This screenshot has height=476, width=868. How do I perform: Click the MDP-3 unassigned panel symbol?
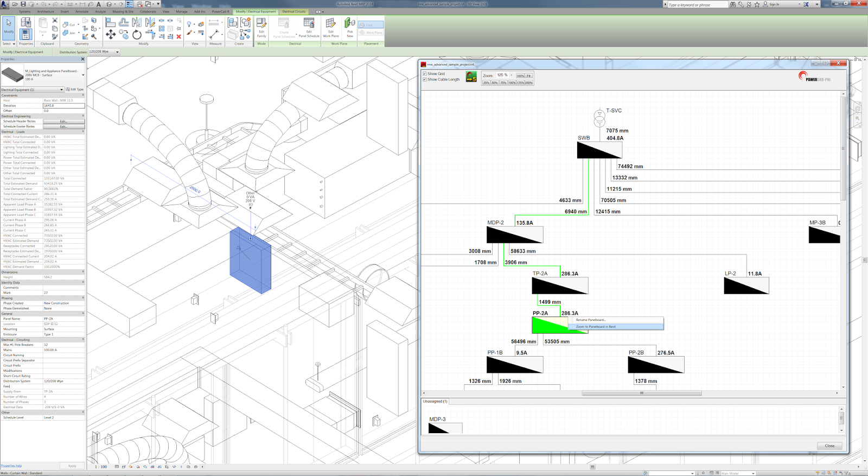click(445, 428)
